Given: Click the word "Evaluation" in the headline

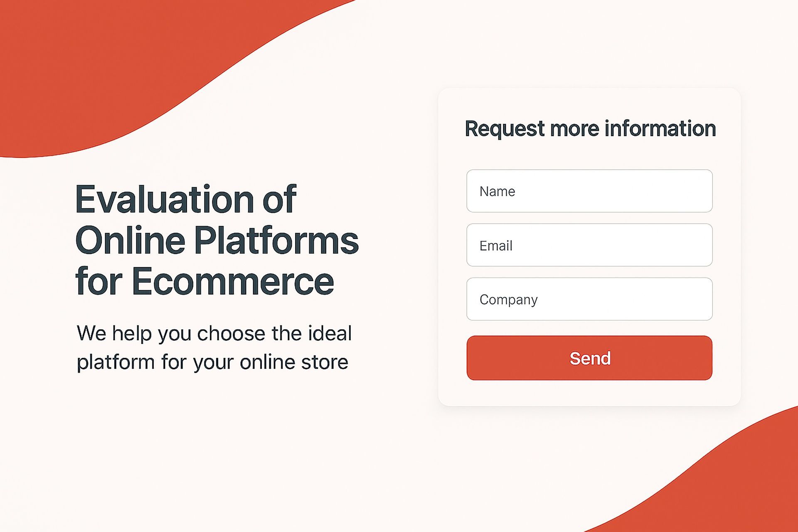Looking at the screenshot, I should coord(164,199).
